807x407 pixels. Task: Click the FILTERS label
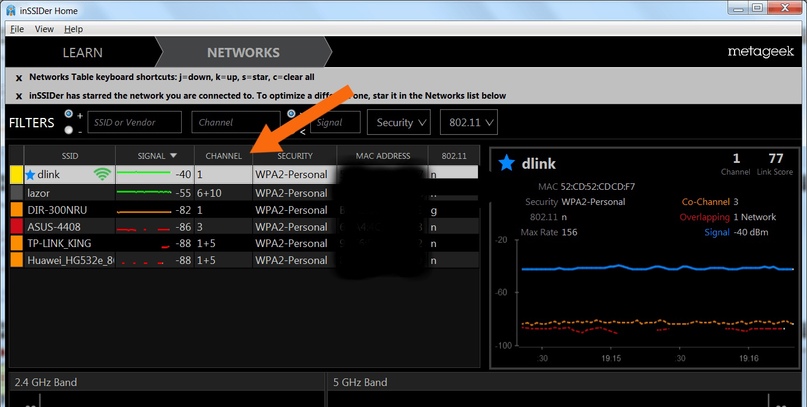pos(31,122)
